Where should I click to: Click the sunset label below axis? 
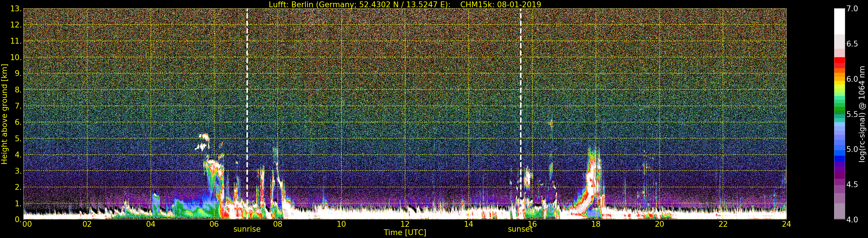(x=520, y=229)
